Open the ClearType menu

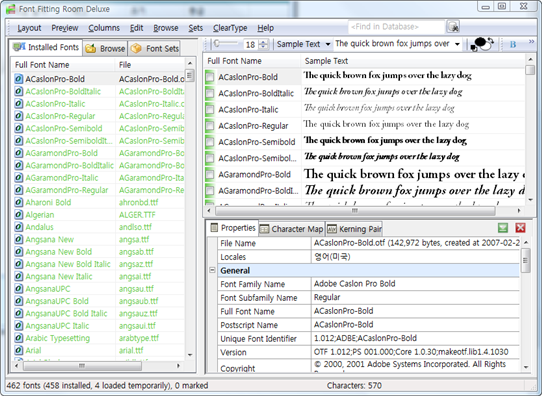[x=230, y=28]
